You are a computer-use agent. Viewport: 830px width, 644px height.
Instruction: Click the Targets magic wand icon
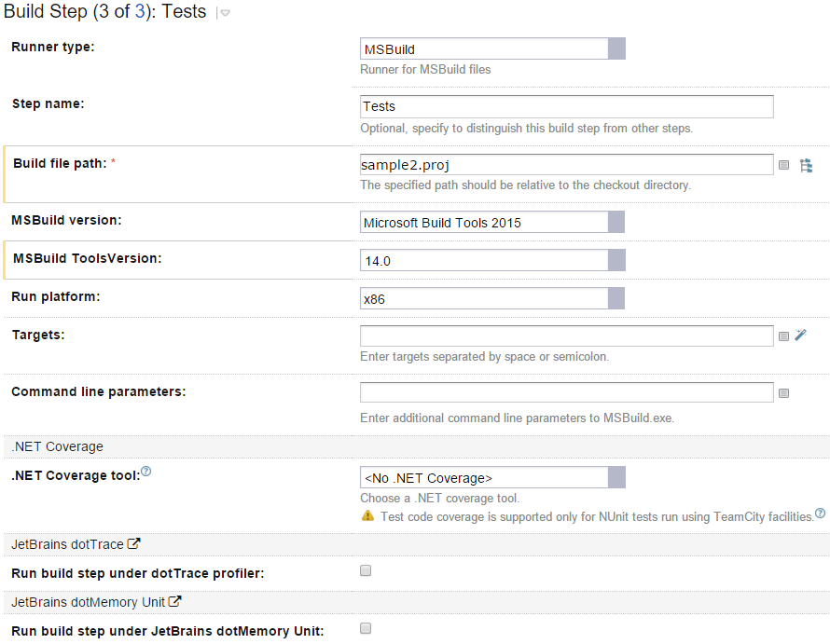point(800,336)
